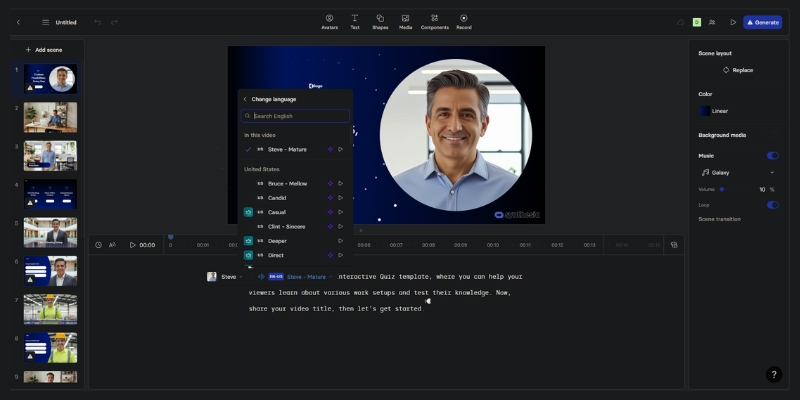
Task: Click the Generate button
Action: coord(763,22)
